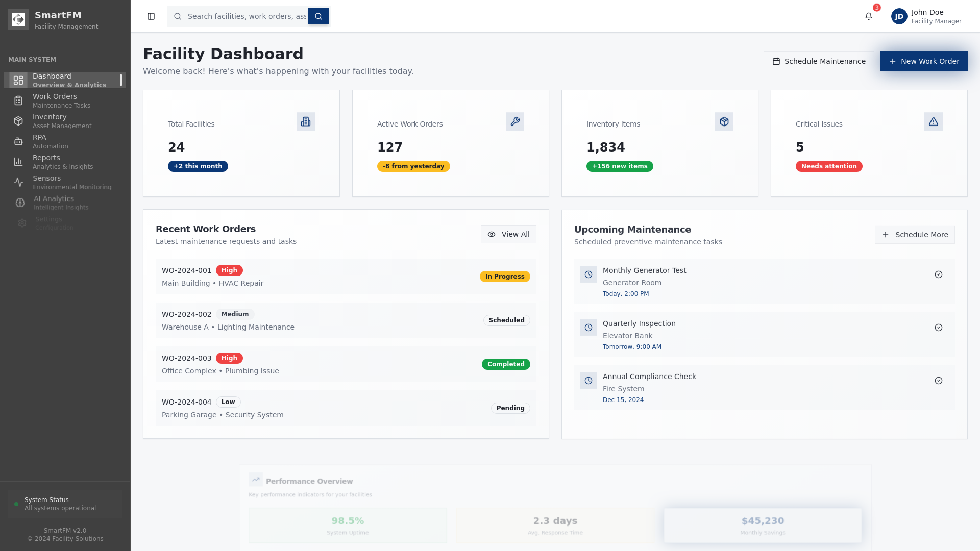Click the Schedule Maintenance button
Screen dimensions: 980x551
pyautogui.click(x=819, y=61)
